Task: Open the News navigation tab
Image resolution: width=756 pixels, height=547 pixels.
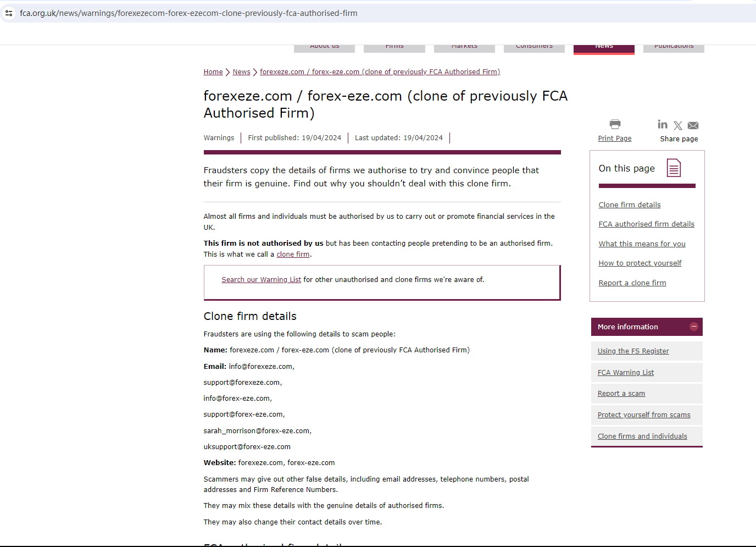Action: [x=604, y=47]
